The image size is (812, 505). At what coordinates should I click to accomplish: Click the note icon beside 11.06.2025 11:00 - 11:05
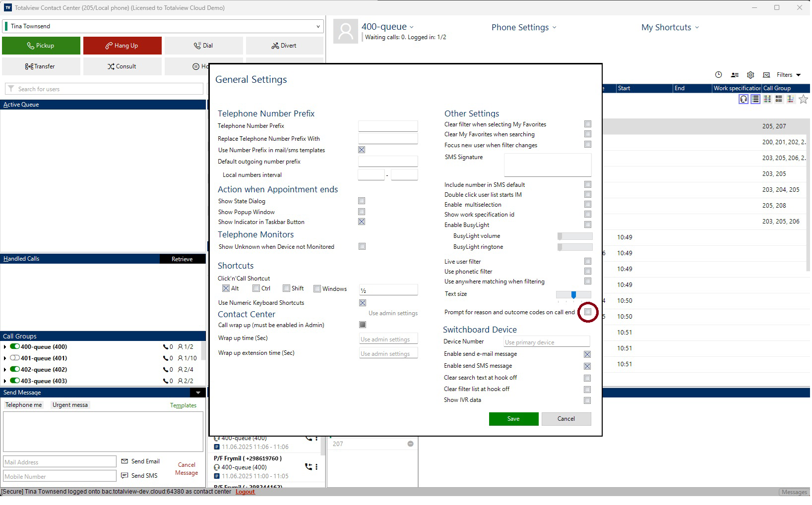[217, 476]
